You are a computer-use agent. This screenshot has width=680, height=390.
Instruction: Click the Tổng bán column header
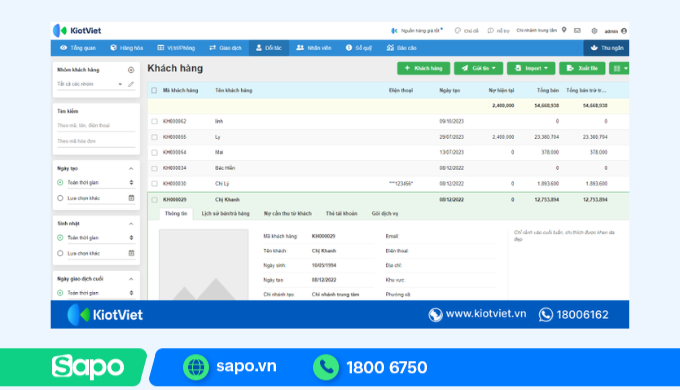pos(548,90)
